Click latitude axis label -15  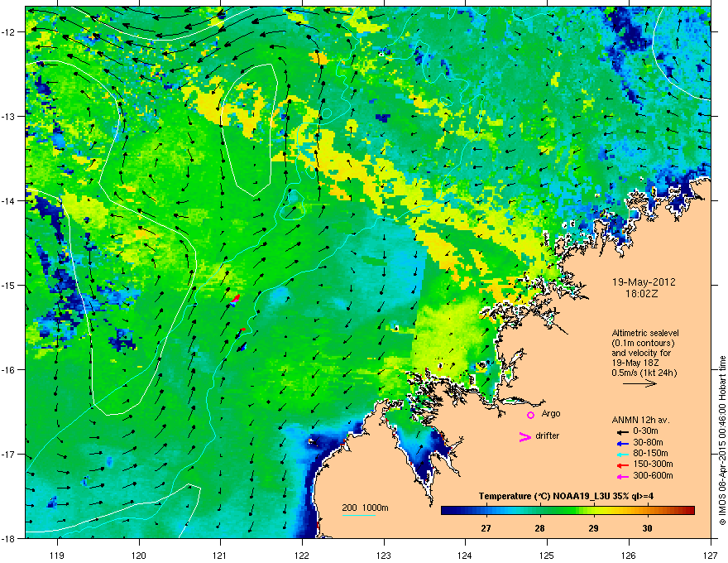pos(8,285)
